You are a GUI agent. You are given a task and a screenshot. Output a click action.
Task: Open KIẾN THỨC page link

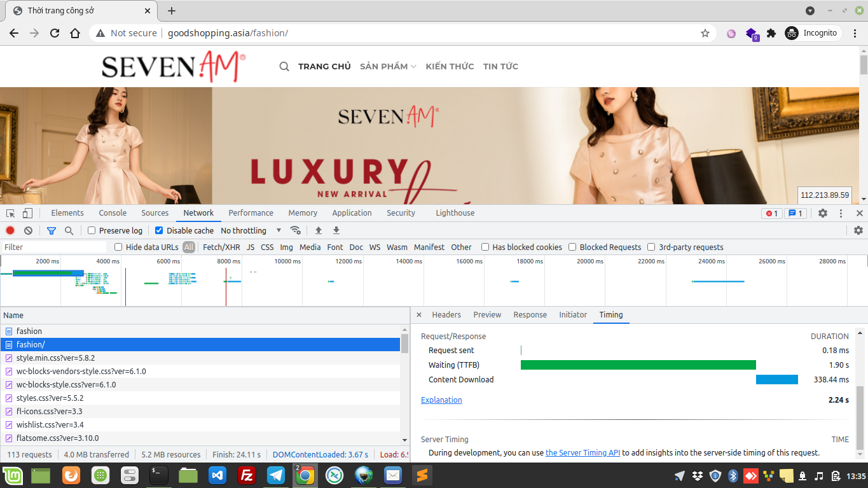450,66
